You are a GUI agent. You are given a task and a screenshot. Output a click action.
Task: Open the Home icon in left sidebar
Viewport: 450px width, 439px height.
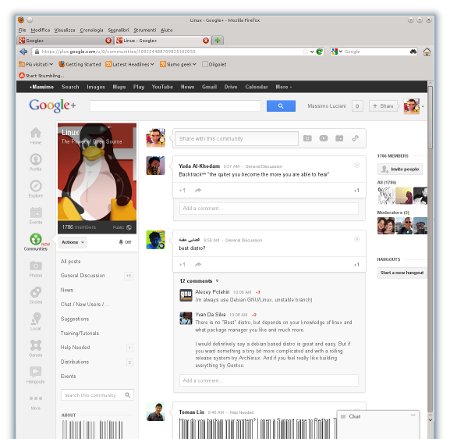tap(35, 133)
